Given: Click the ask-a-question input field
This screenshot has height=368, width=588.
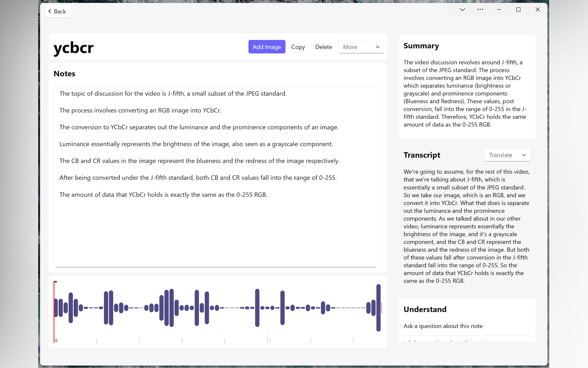Looking at the screenshot, I should tap(467, 339).
